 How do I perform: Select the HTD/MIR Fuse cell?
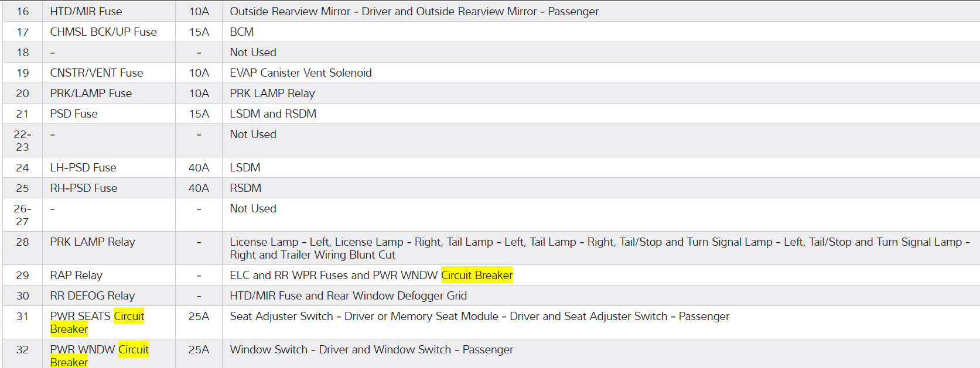tap(86, 12)
